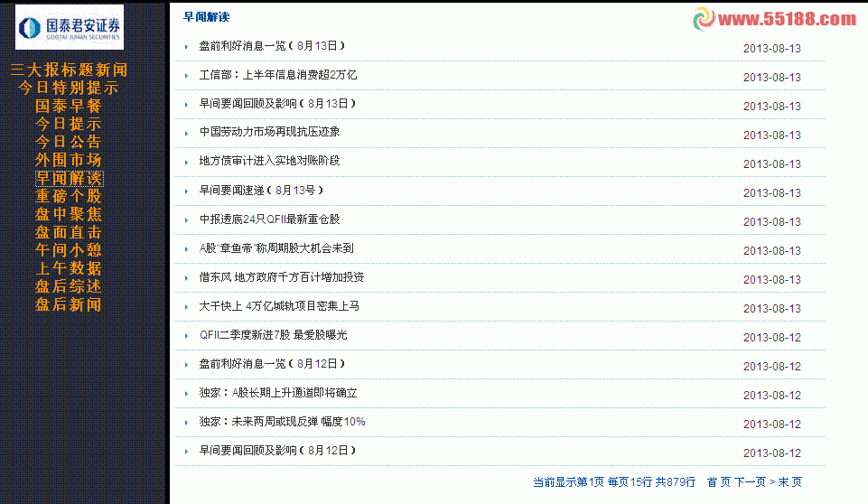Open article 工信部：上半年信息消费超2万亿
This screenshot has height=504, width=868.
278,75
